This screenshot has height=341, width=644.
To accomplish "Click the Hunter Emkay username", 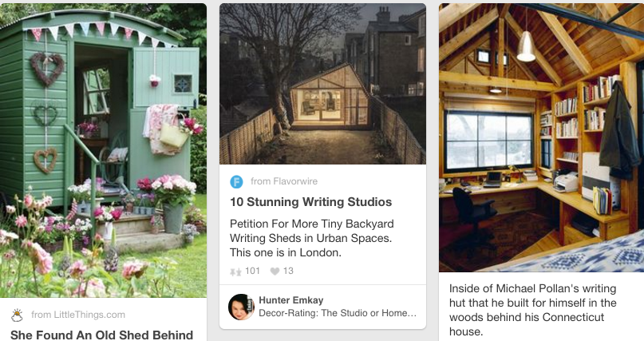I will (x=291, y=300).
